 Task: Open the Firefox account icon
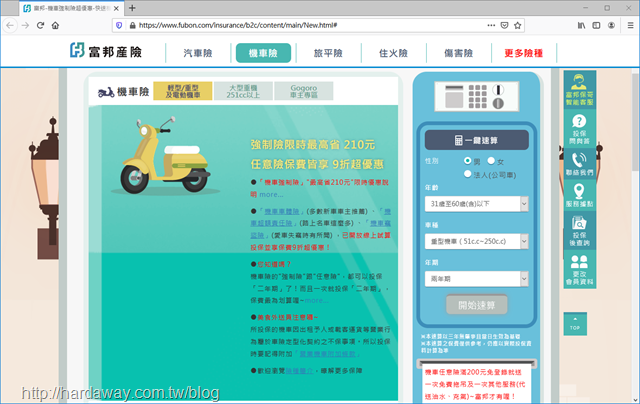611,25
